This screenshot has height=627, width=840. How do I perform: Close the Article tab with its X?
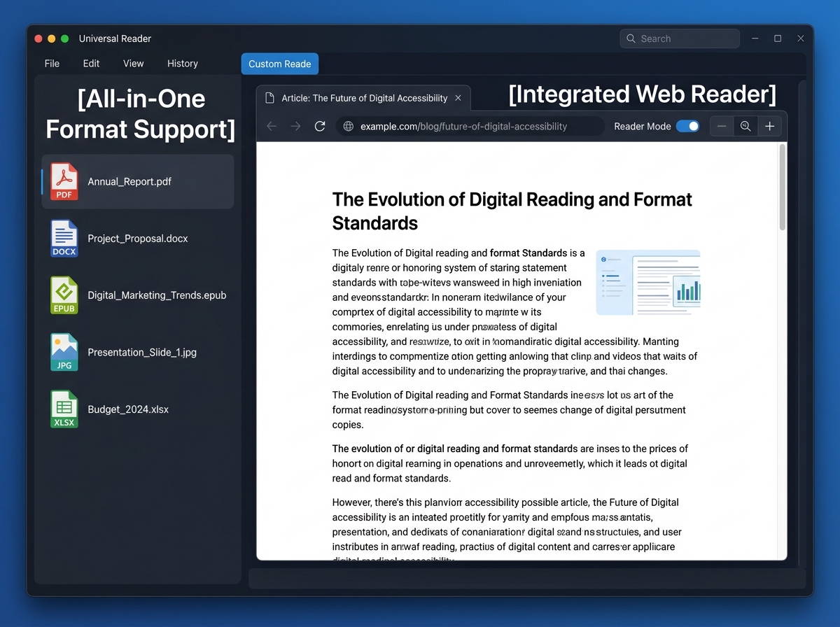458,98
